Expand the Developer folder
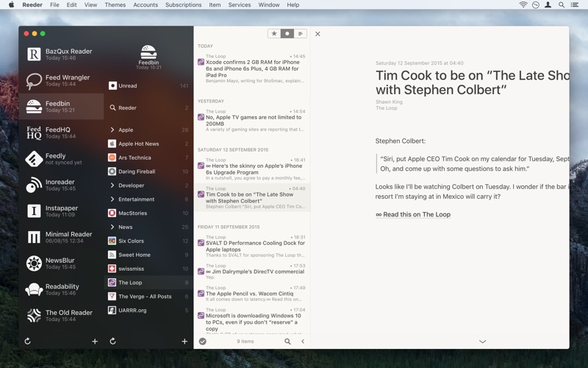Viewport: 588px width, 368px height. click(112, 185)
